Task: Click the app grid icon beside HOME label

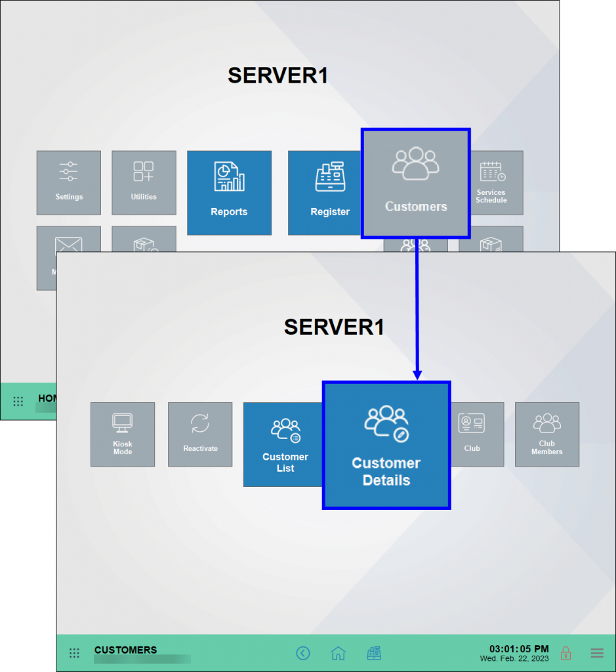Action: (18, 401)
